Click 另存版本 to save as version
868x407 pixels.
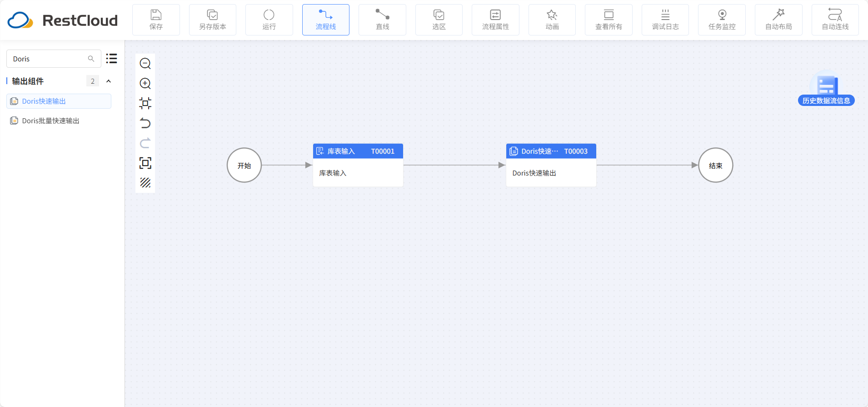[x=212, y=20]
